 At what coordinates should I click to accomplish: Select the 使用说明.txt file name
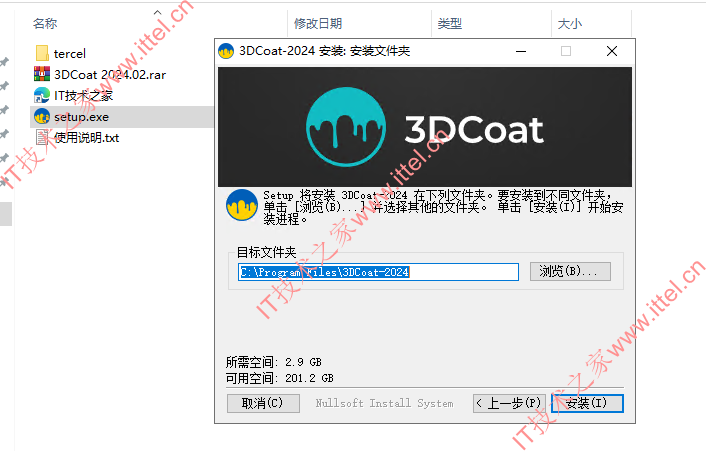point(86,138)
